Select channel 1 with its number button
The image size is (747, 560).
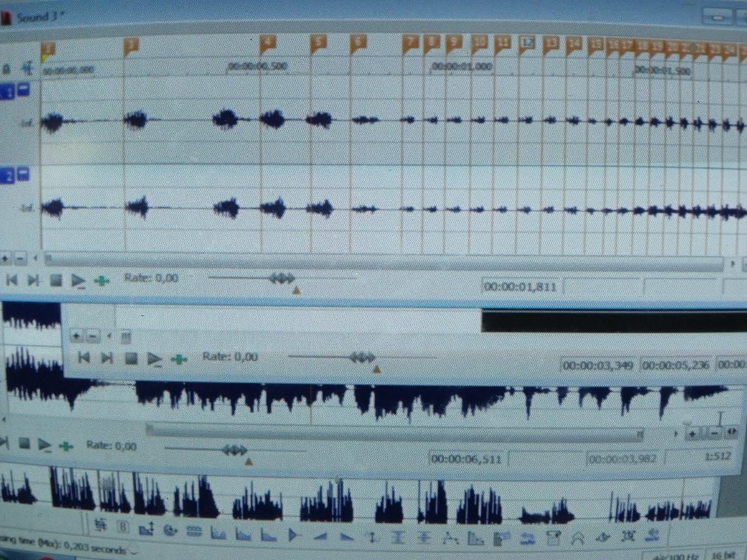point(7,91)
